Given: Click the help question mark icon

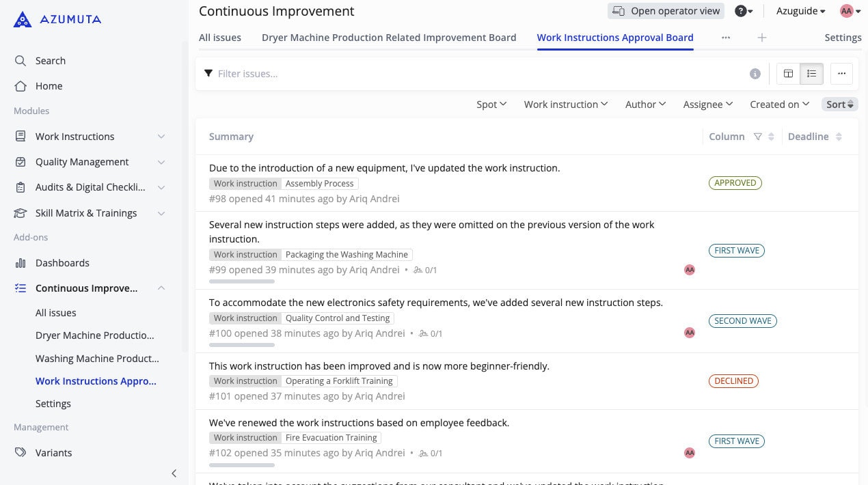Looking at the screenshot, I should click(x=741, y=11).
